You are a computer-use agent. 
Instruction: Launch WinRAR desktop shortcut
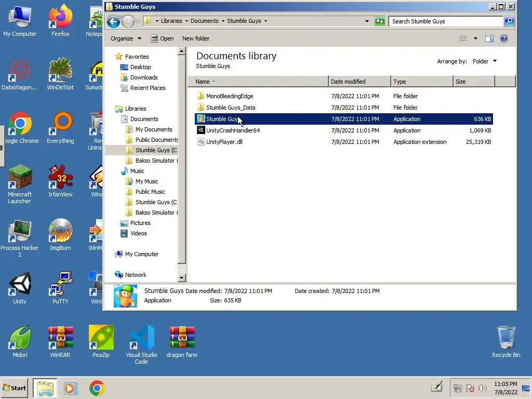point(60,342)
